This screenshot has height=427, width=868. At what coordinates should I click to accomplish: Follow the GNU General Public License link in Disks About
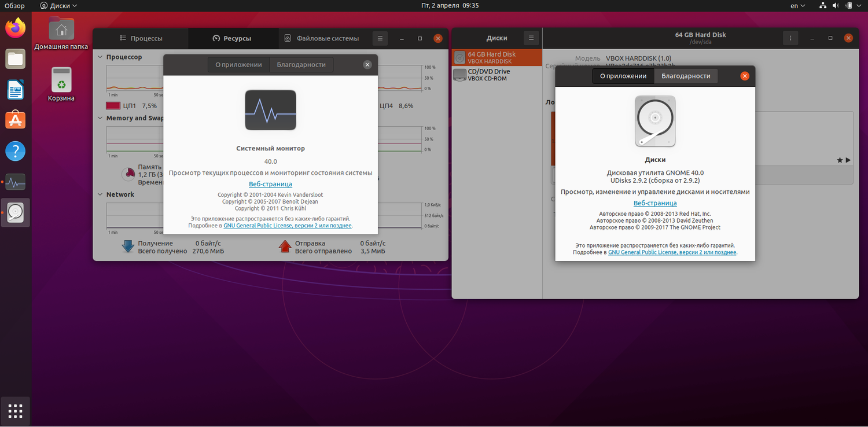(672, 252)
